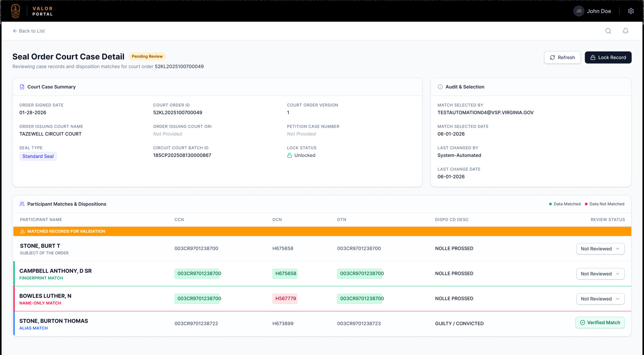Click the warning triangle in the validation banner

[22, 231]
